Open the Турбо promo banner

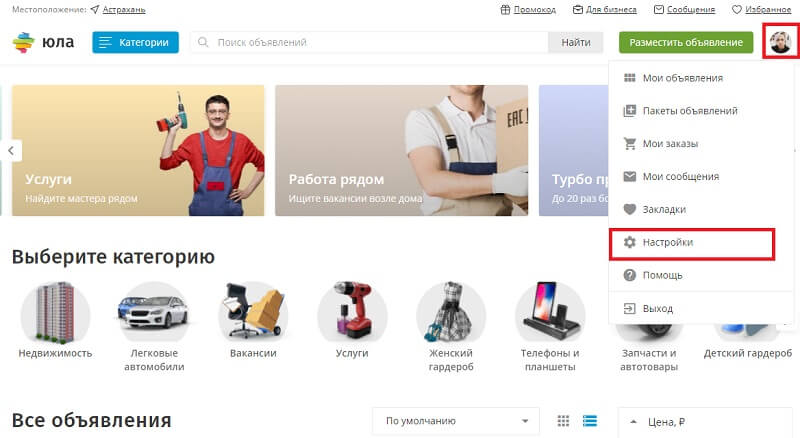click(573, 151)
